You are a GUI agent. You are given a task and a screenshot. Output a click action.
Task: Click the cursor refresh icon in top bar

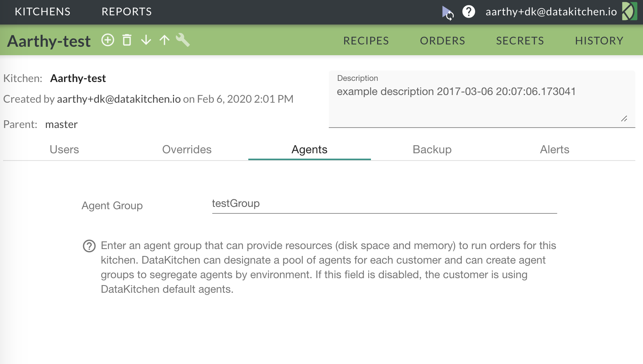pyautogui.click(x=448, y=13)
